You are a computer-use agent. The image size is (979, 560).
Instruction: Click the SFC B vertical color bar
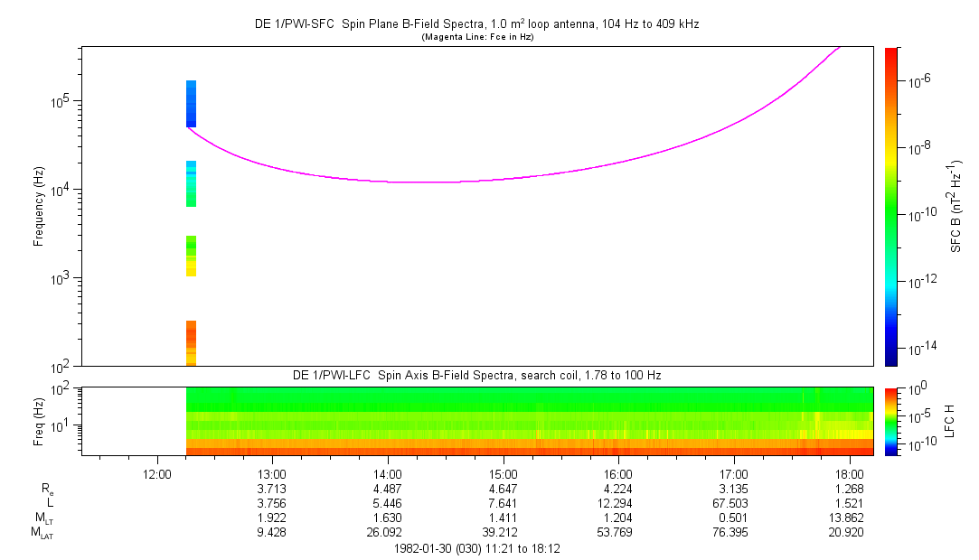click(891, 206)
